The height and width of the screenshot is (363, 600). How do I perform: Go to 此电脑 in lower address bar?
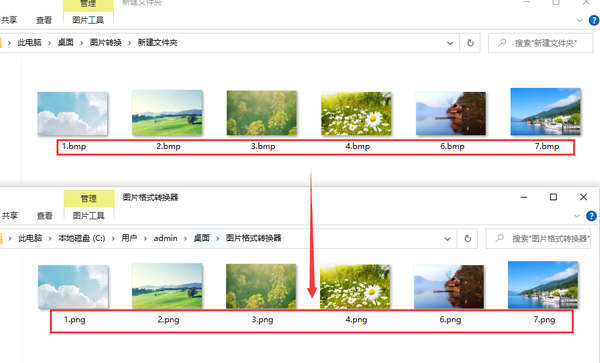(x=30, y=238)
